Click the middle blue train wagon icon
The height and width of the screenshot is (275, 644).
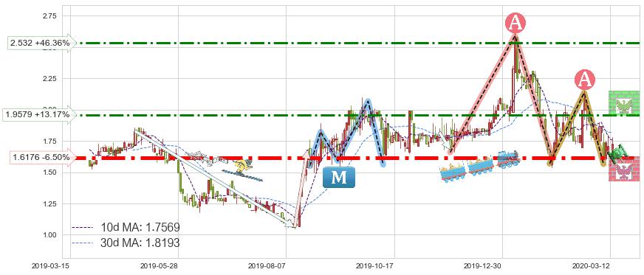481,166
